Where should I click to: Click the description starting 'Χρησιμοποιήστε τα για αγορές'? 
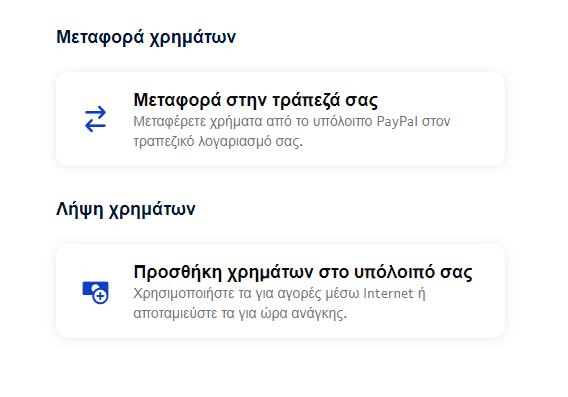tap(279, 303)
